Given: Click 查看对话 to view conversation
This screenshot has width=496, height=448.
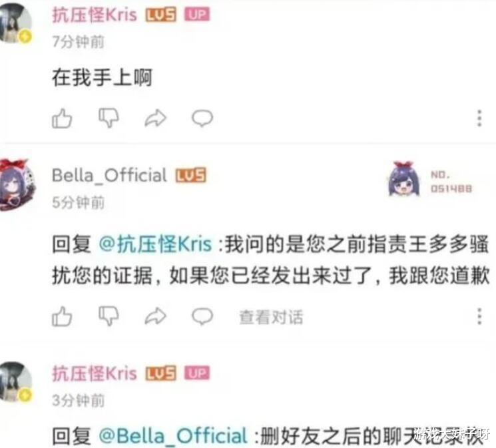Looking at the screenshot, I should click(x=271, y=317).
